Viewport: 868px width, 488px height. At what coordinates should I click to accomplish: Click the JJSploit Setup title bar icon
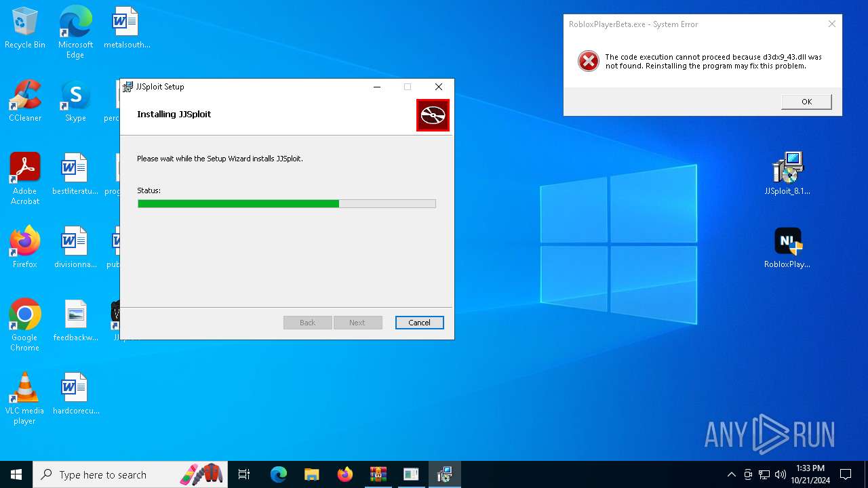[127, 87]
